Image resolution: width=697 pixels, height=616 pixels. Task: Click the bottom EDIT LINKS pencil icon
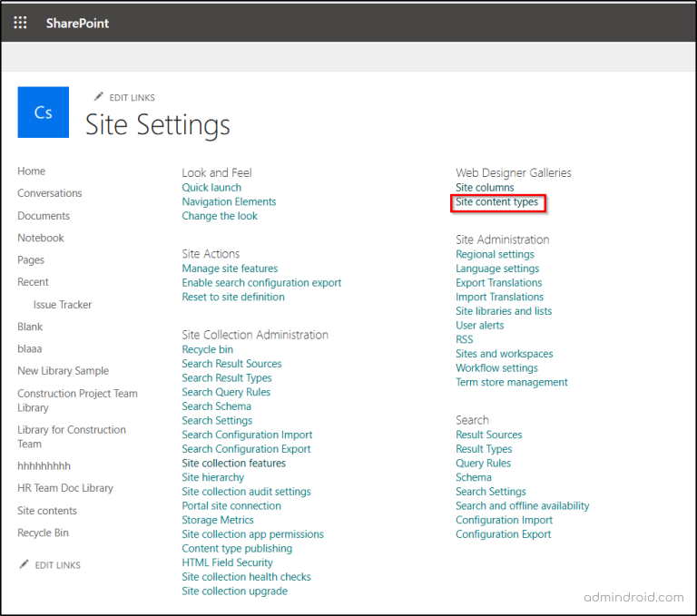coord(24,564)
